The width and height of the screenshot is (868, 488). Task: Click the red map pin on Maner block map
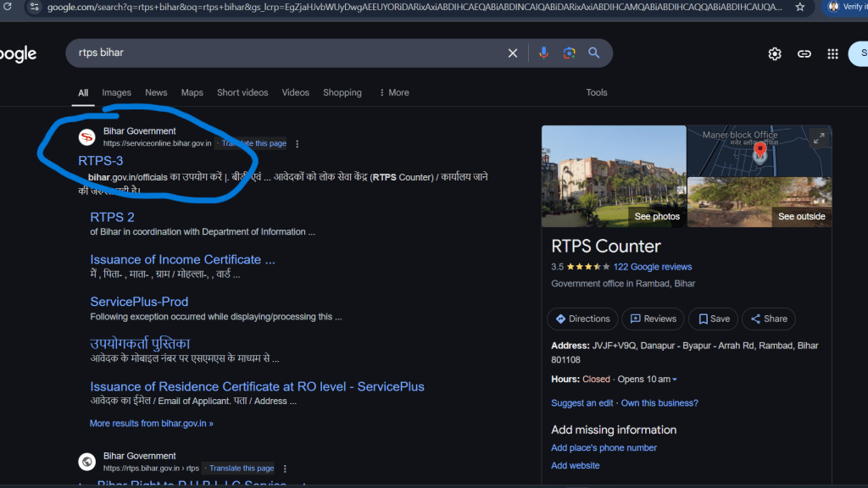tap(760, 151)
